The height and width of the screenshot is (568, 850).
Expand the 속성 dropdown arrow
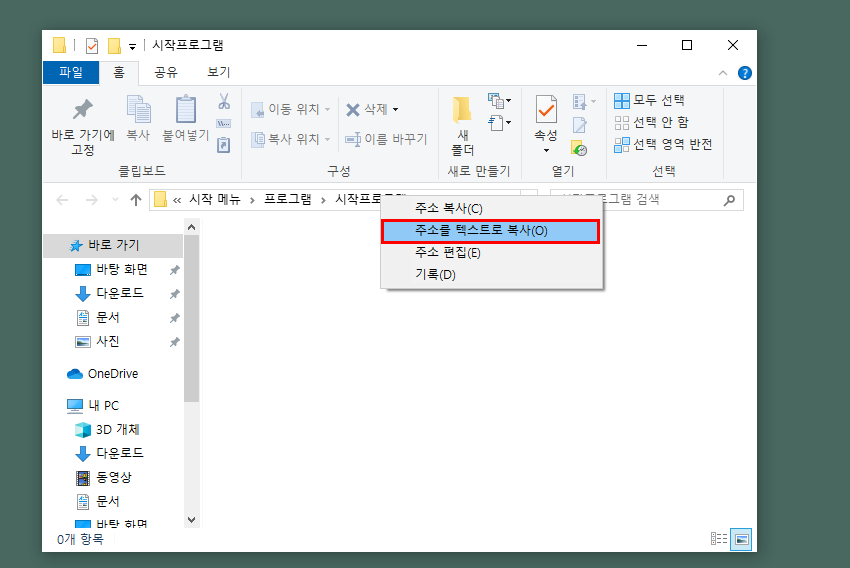(x=546, y=150)
